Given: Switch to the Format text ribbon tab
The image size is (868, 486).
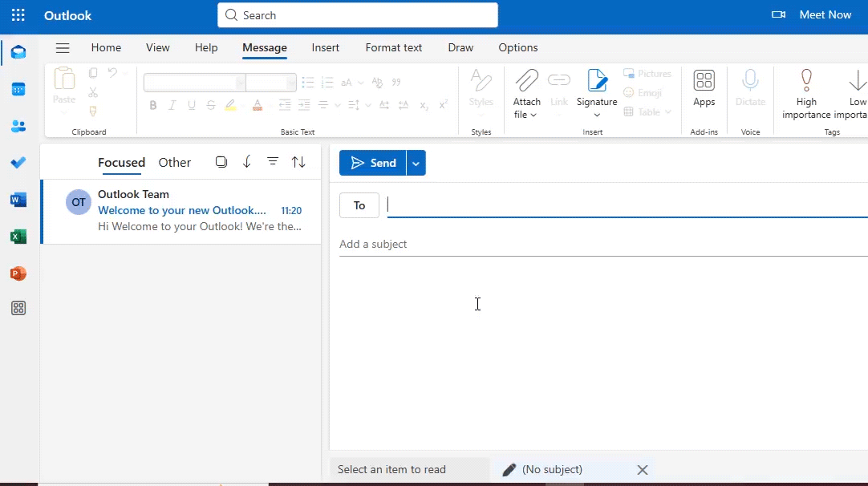Looking at the screenshot, I should tap(393, 48).
